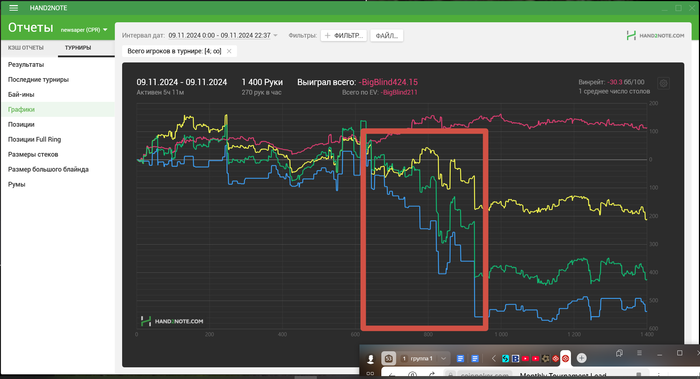Viewport: 700px width, 379px height.
Task: Open the profile icon in the browser window
Action: coord(371,358)
